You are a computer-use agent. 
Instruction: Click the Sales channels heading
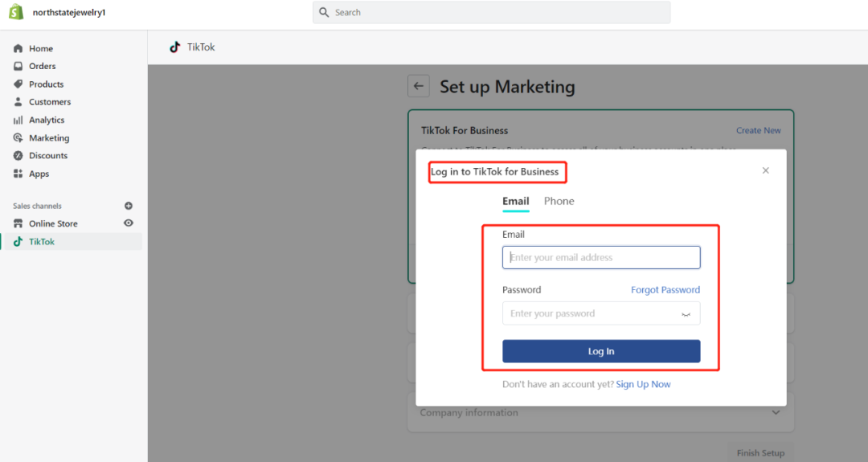coord(37,206)
